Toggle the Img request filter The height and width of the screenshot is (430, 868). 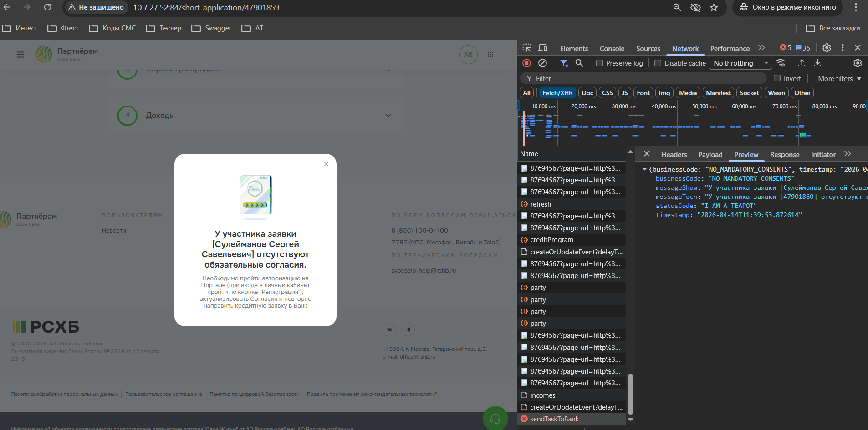[664, 93]
